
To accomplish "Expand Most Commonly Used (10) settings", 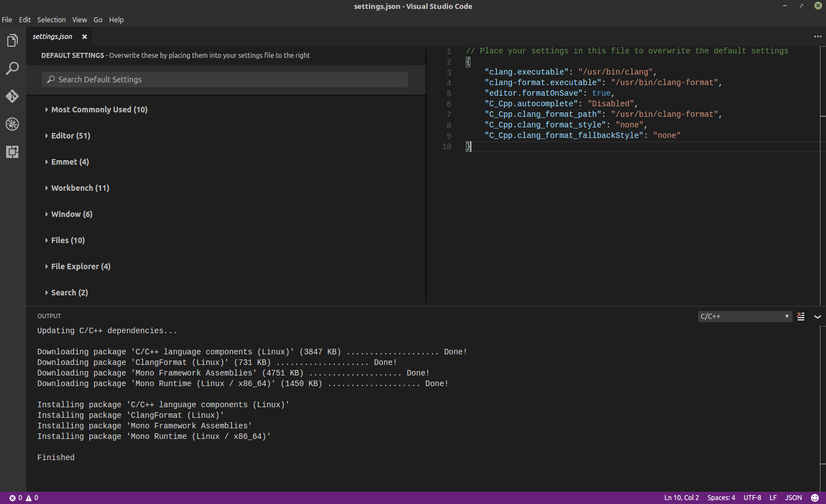I will point(96,110).
